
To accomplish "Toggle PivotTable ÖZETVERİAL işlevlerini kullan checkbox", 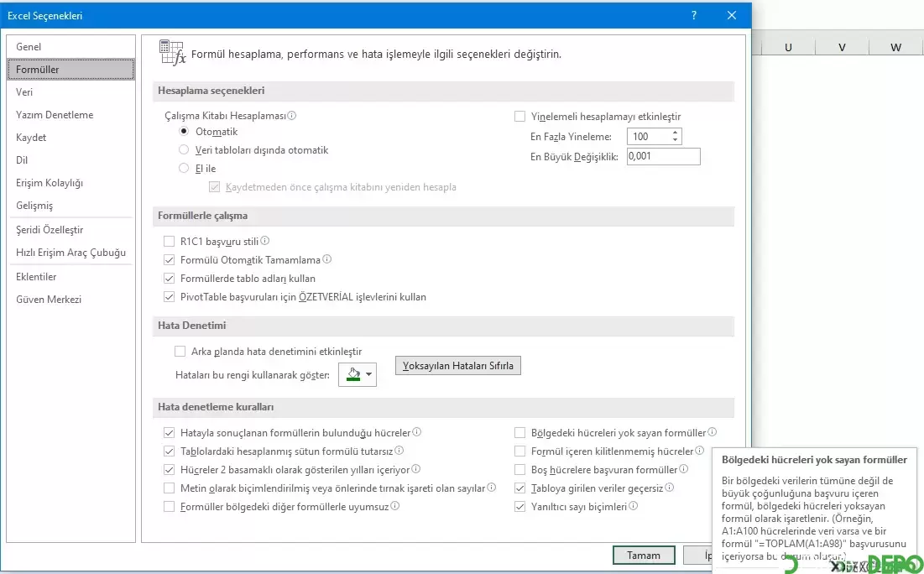I will click(170, 297).
